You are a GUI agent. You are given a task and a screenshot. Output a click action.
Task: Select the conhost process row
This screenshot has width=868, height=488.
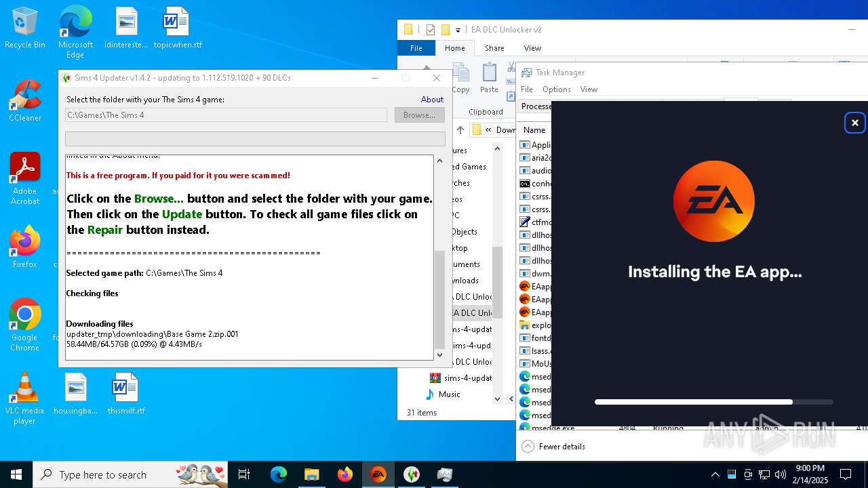click(536, 184)
